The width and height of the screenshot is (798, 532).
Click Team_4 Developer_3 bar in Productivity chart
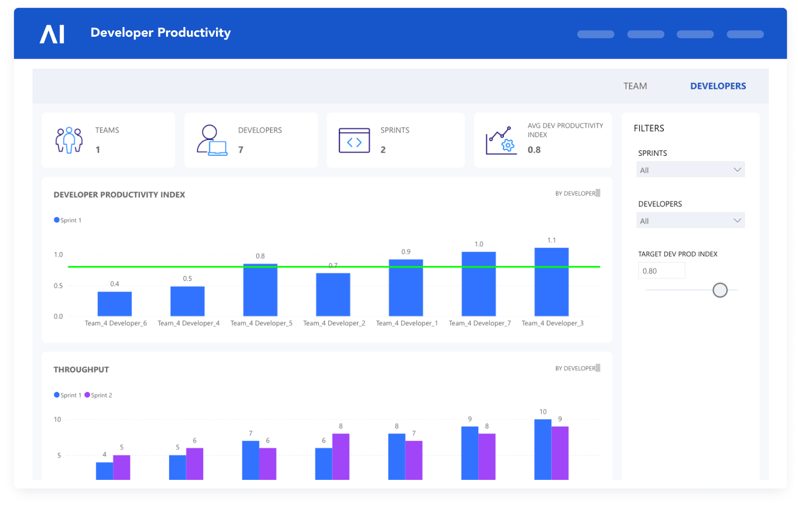click(551, 282)
